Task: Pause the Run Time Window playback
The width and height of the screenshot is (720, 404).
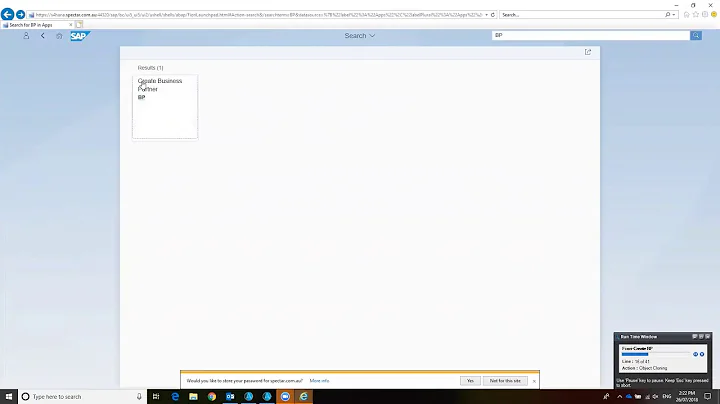Action: point(695,354)
